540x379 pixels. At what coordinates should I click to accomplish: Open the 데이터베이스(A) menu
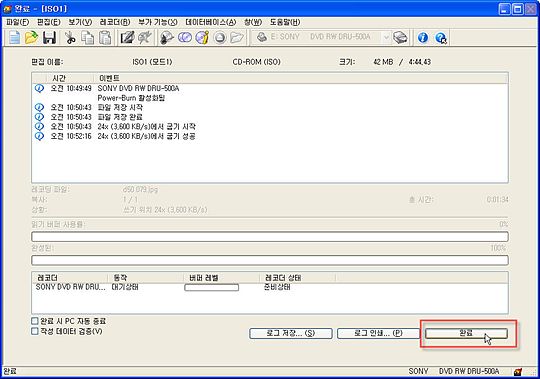210,22
